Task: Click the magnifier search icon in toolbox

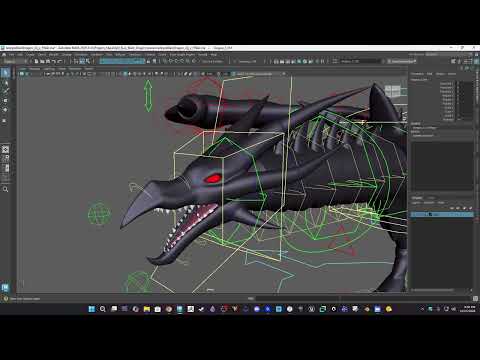Action: tap(5, 189)
